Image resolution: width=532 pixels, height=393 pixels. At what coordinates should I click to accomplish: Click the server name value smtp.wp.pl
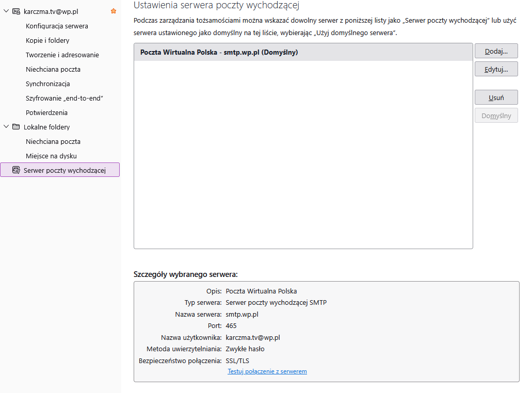tap(242, 314)
